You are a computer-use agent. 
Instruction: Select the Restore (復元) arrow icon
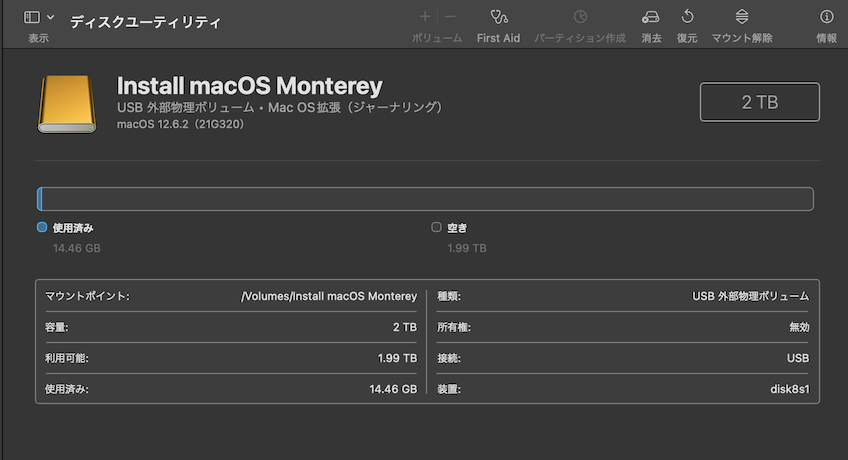pos(687,17)
